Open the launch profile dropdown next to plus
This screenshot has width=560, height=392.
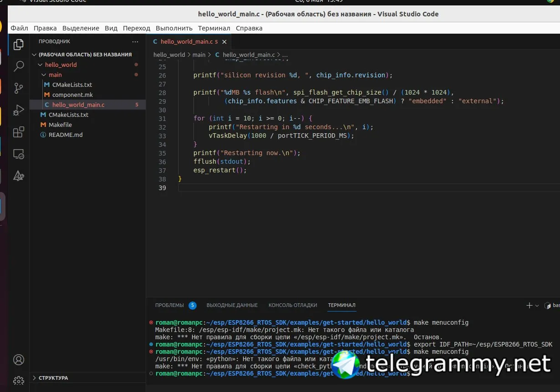(537, 306)
